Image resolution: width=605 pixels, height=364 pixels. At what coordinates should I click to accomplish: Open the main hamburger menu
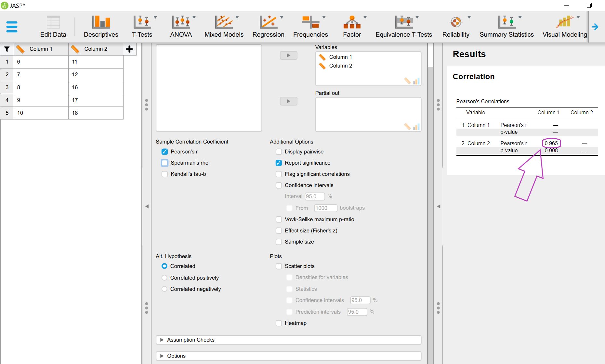click(12, 27)
